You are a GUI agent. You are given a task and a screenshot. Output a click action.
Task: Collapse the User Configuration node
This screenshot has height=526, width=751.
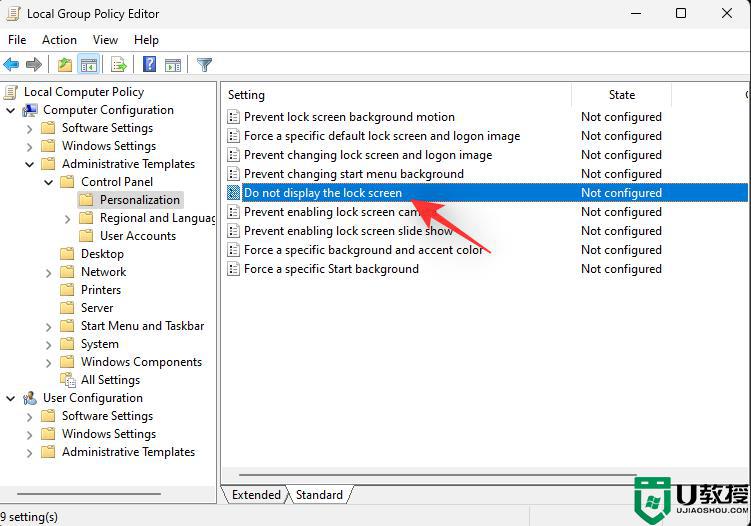[x=11, y=398]
